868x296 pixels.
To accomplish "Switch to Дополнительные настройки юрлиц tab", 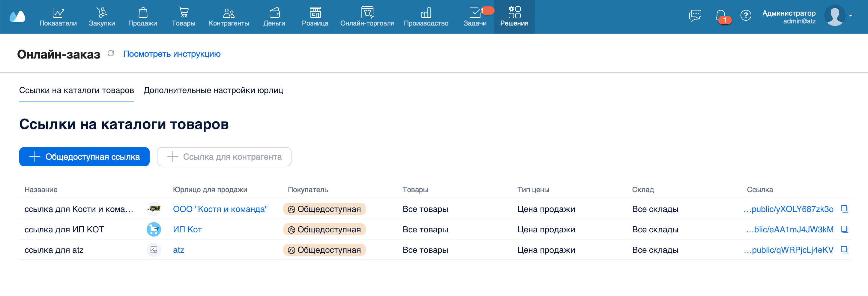I will click(x=213, y=90).
